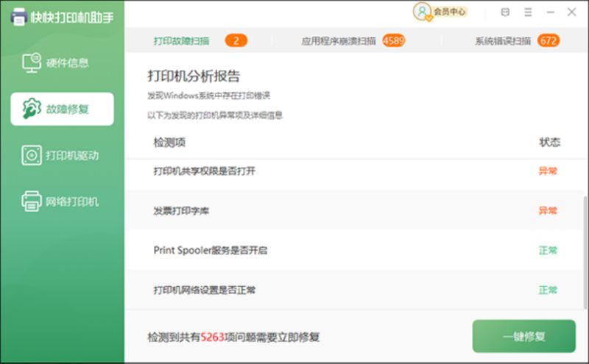Open 会员中心 member center
The image size is (589, 364).
click(x=449, y=12)
